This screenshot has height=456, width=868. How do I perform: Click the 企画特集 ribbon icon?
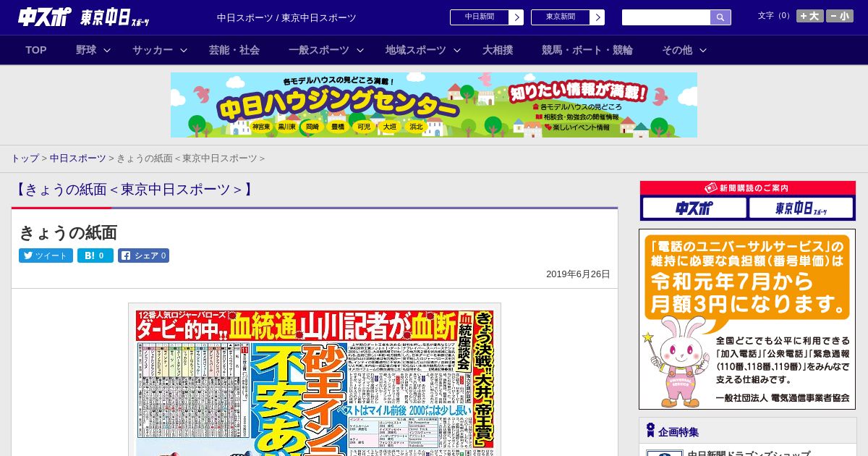[650, 431]
